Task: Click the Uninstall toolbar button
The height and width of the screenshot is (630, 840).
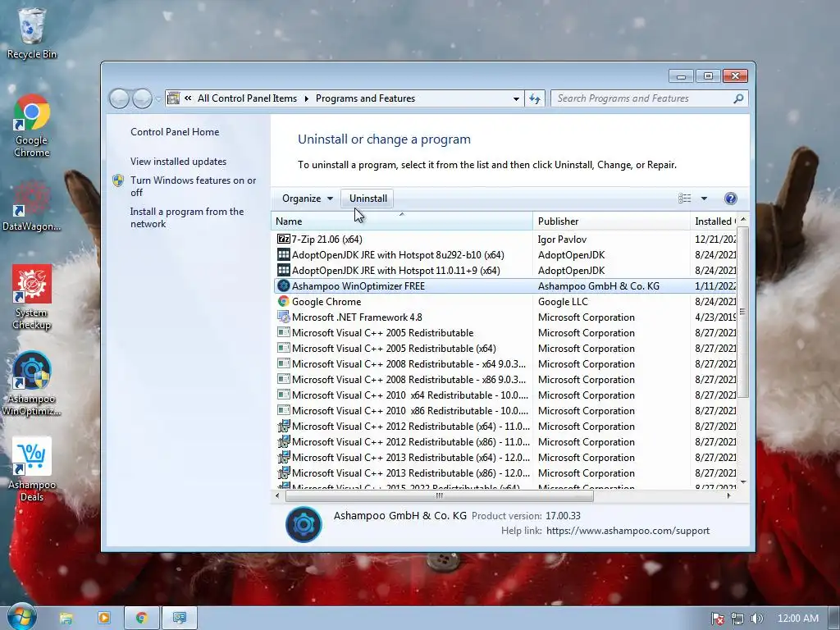Action: [x=368, y=199]
